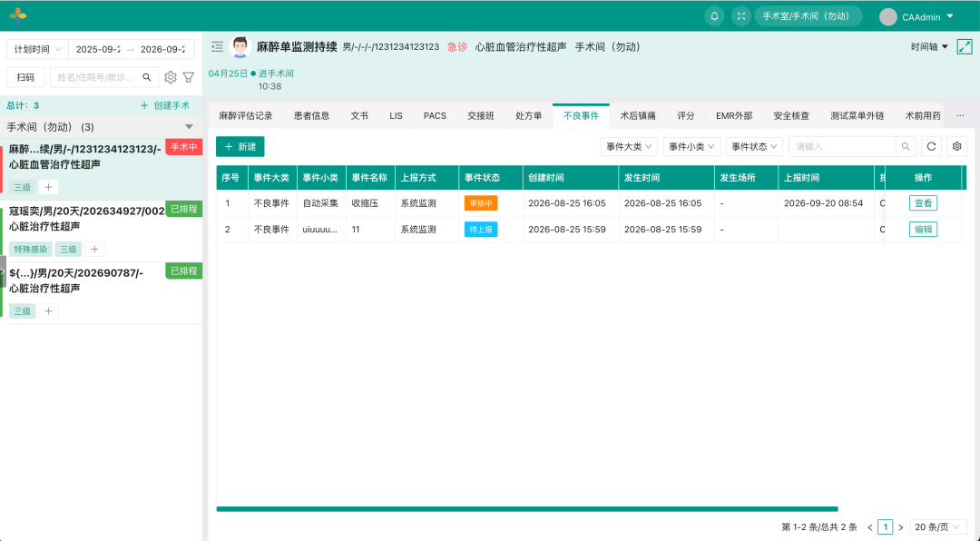Screen dimensions: 980x541
Task: Open table column settings gear
Action: click(957, 146)
